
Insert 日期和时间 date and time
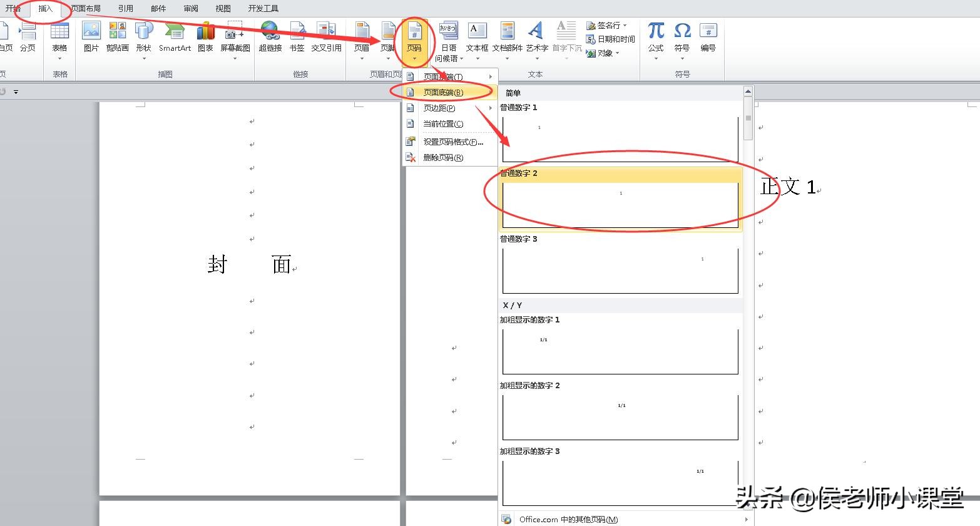[611, 39]
